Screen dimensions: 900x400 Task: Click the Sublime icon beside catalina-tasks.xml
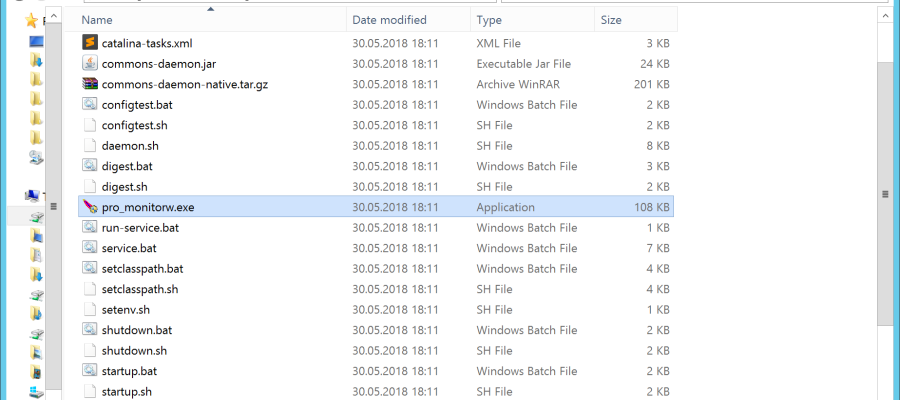click(90, 43)
